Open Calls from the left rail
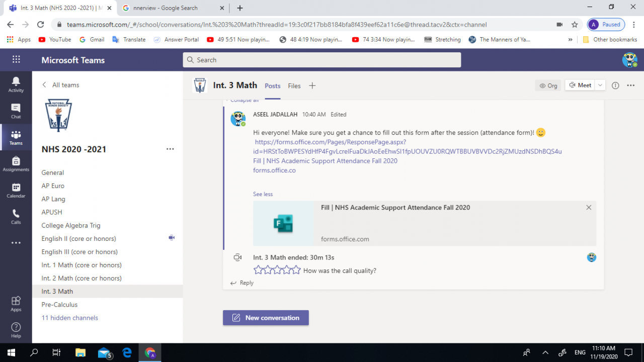This screenshot has width=644, height=362. coord(16,217)
